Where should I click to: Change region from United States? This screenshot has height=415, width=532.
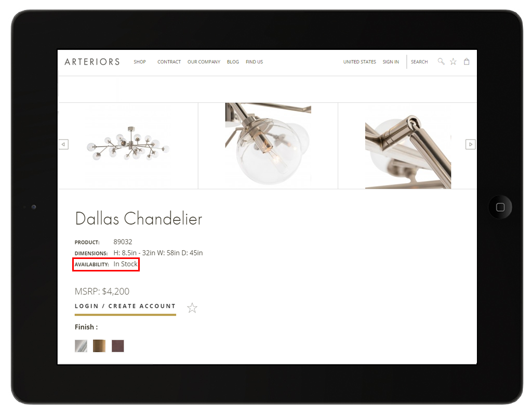[360, 62]
